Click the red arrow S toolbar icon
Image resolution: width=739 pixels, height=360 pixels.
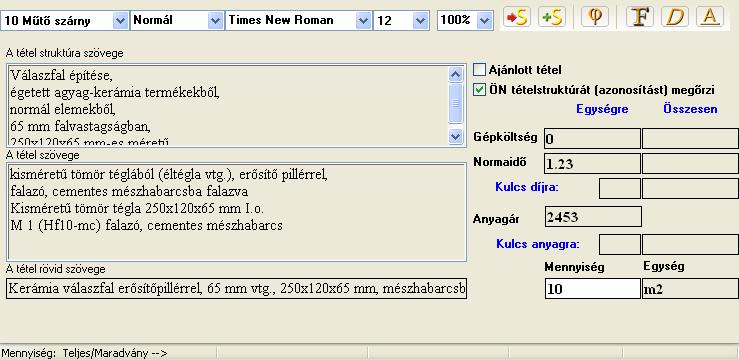(517, 17)
